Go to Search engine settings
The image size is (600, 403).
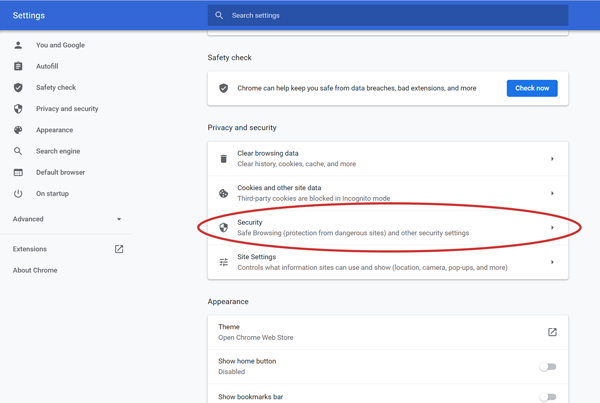(x=58, y=151)
